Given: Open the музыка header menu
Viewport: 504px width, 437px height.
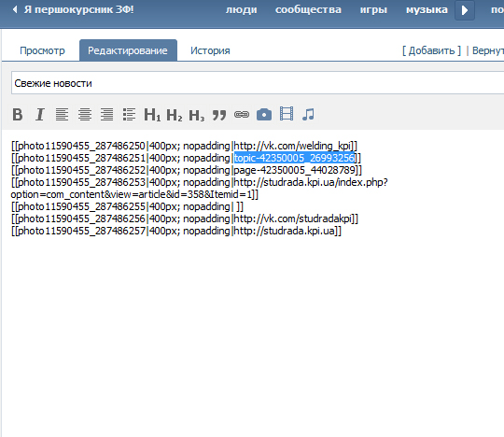Looking at the screenshot, I should pos(427,10).
